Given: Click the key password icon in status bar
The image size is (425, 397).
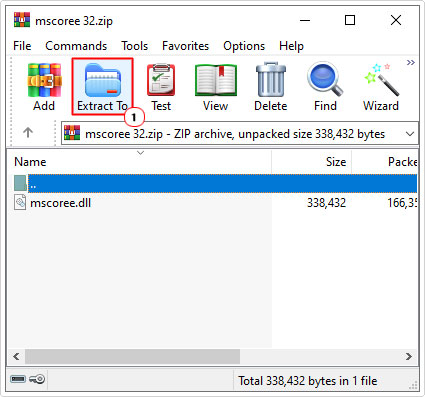Looking at the screenshot, I should pyautogui.click(x=37, y=379).
